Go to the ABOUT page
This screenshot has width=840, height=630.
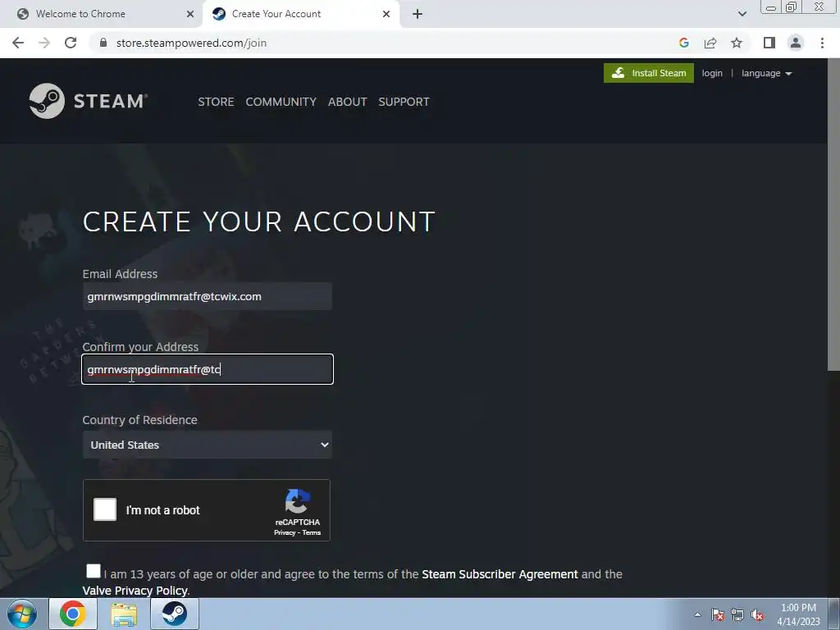(348, 102)
